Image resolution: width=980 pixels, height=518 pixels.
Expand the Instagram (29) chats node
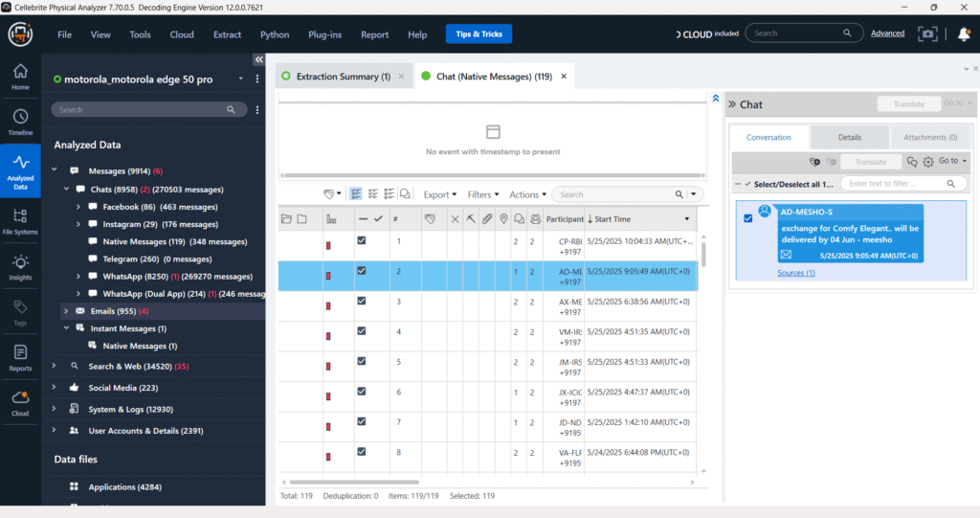[78, 224]
